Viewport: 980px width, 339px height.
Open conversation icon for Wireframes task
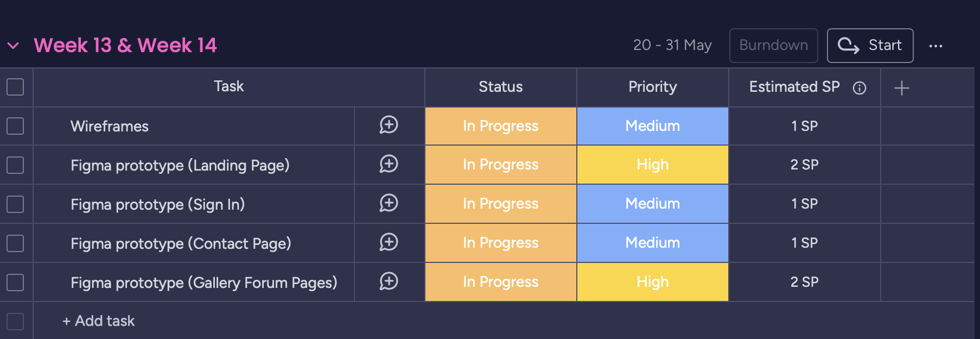(389, 125)
